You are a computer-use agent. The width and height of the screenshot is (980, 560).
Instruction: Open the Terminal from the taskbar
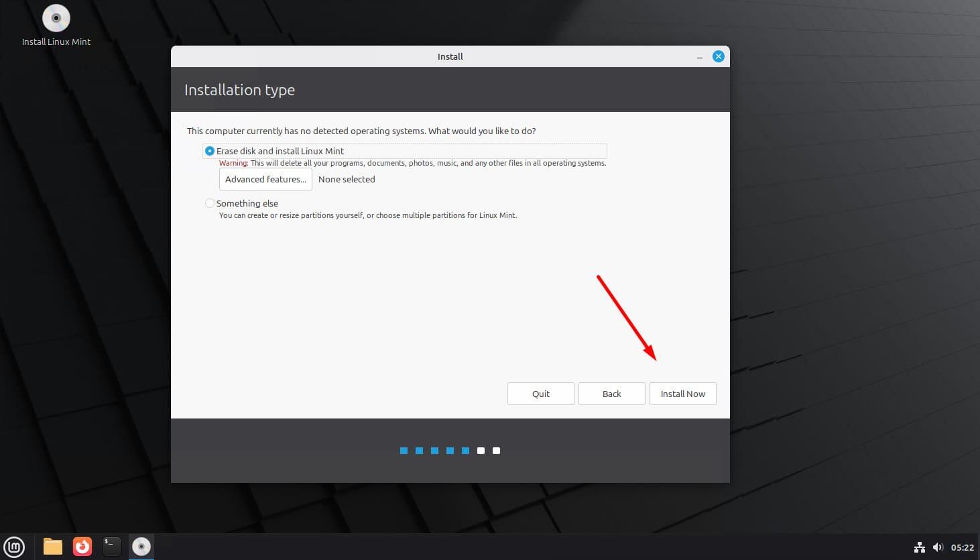click(111, 547)
